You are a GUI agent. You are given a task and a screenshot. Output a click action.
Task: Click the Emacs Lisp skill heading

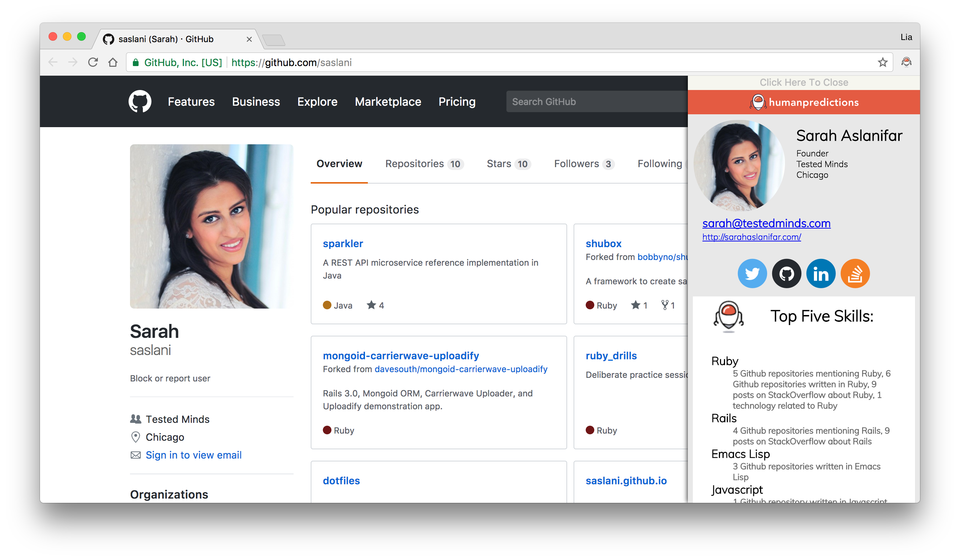click(x=740, y=454)
